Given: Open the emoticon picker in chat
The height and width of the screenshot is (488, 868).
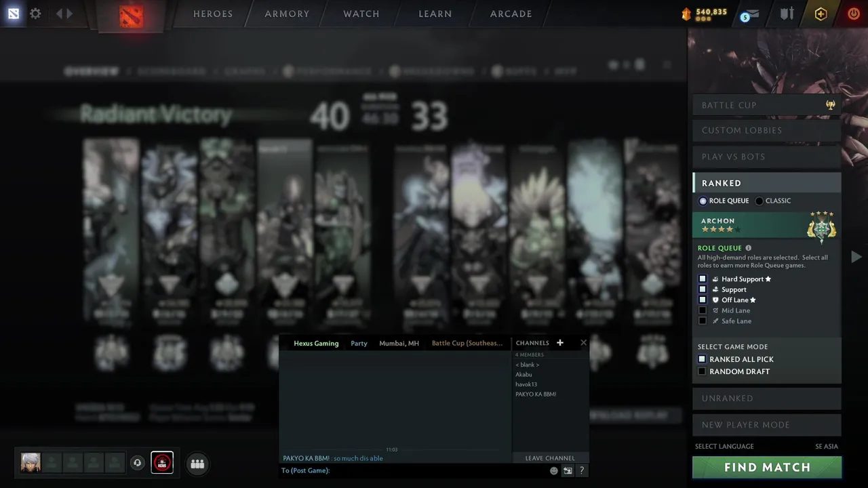Looking at the screenshot, I should coord(554,470).
